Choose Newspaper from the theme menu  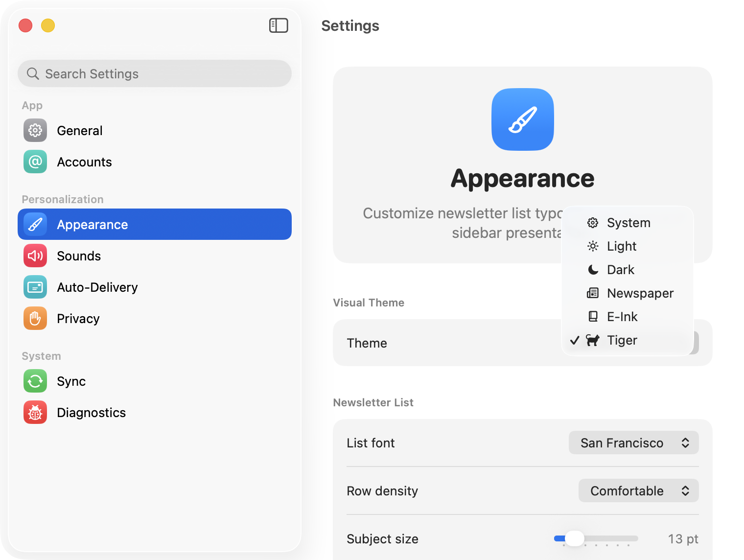tap(640, 293)
